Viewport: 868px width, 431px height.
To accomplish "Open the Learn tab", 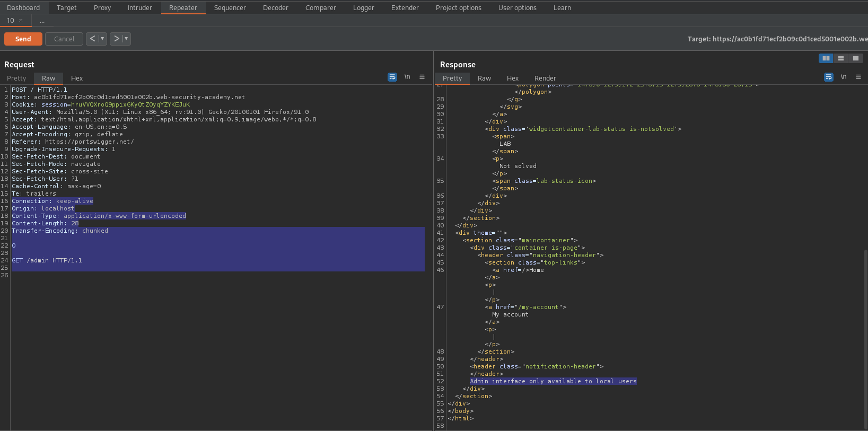I will coord(563,7).
